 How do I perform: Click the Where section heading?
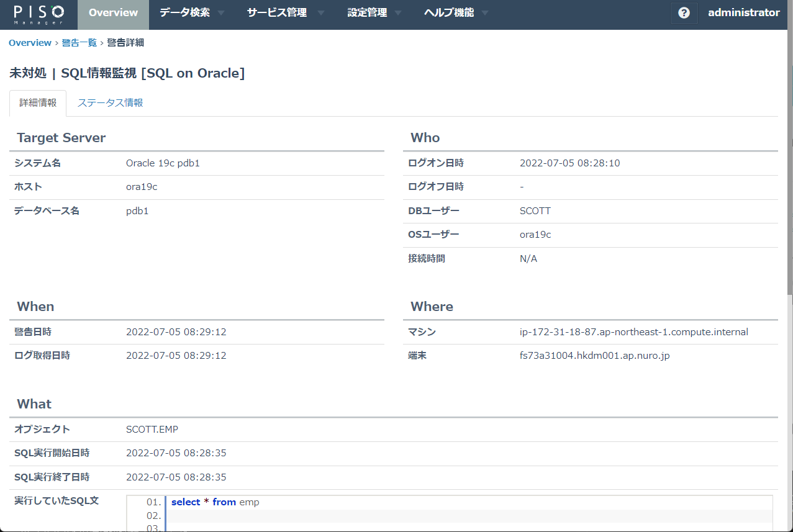[x=432, y=307]
